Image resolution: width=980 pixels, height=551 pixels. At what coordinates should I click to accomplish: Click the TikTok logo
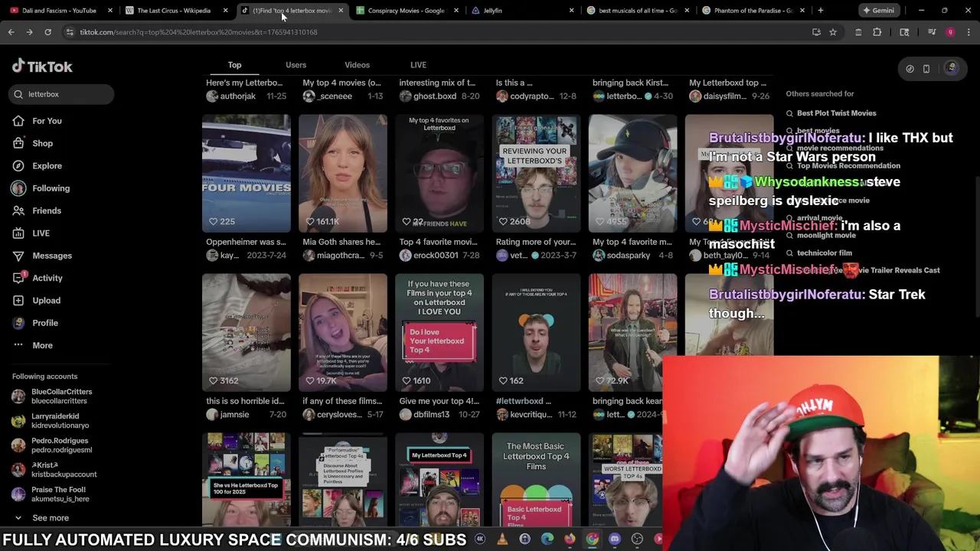(x=42, y=67)
